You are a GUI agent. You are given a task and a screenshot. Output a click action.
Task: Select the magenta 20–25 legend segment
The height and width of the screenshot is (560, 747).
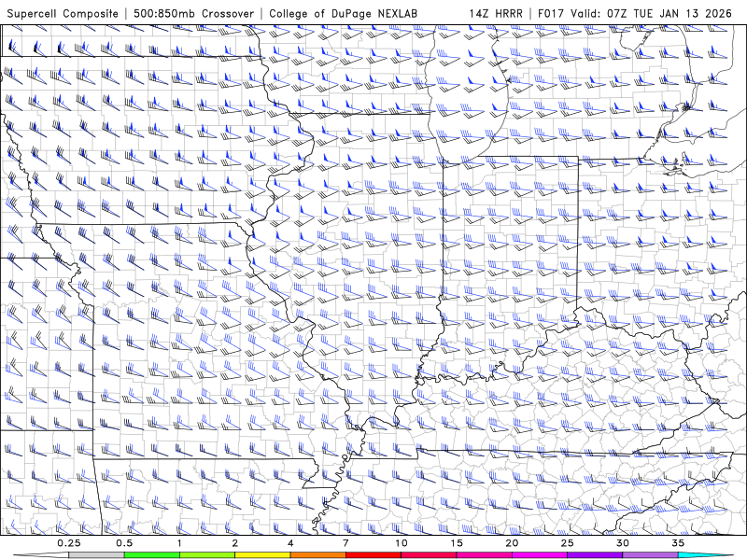(540, 555)
